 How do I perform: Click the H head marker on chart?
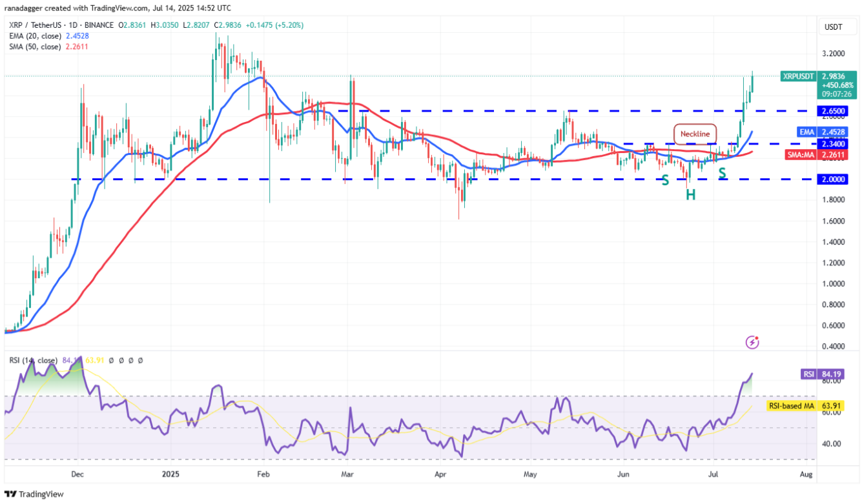click(x=690, y=194)
